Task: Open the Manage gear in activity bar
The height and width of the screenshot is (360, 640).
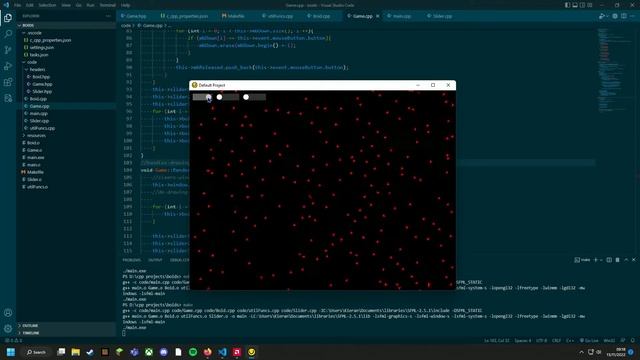Action: point(8,329)
